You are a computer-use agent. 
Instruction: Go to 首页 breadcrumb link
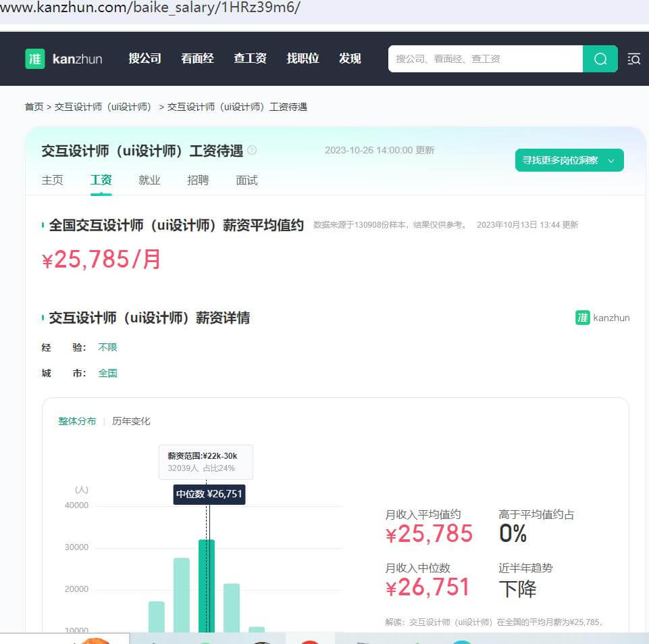click(34, 107)
